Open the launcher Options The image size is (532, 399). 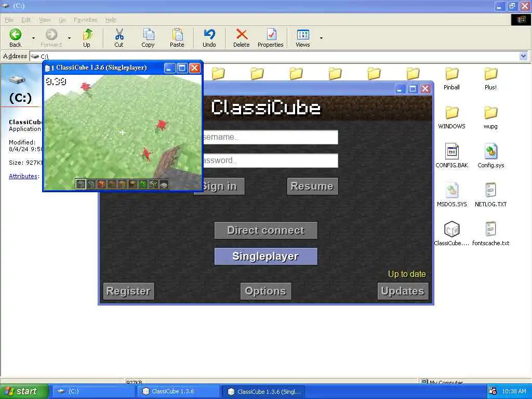click(x=265, y=291)
